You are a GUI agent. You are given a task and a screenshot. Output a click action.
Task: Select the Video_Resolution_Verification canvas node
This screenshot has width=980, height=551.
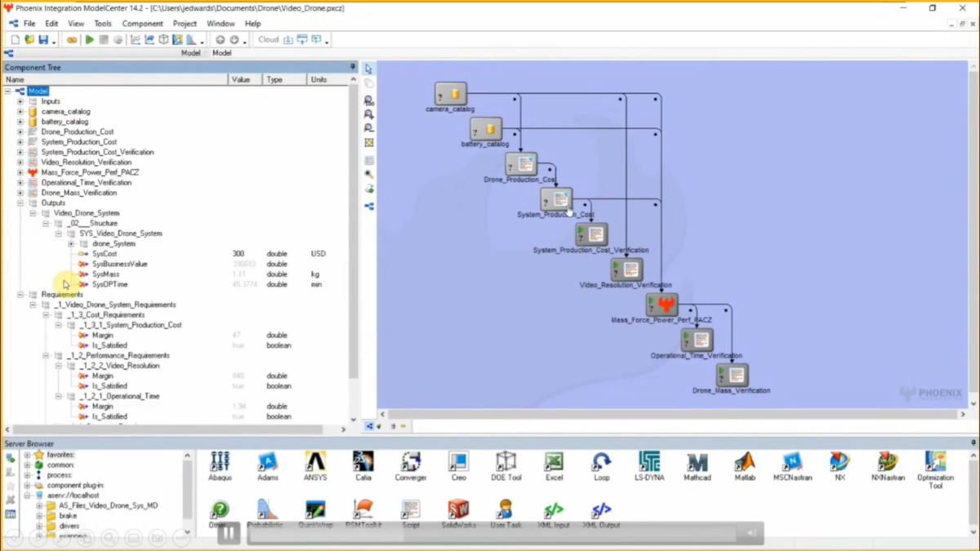626,269
